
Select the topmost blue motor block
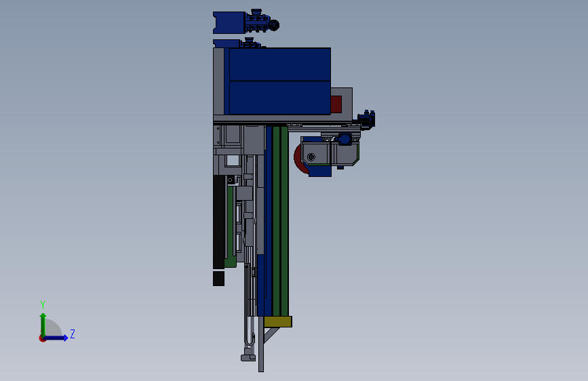point(229,22)
